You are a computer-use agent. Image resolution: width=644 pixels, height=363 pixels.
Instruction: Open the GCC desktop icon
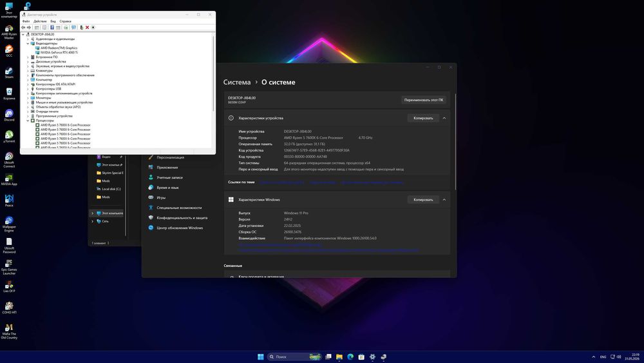click(x=9, y=51)
